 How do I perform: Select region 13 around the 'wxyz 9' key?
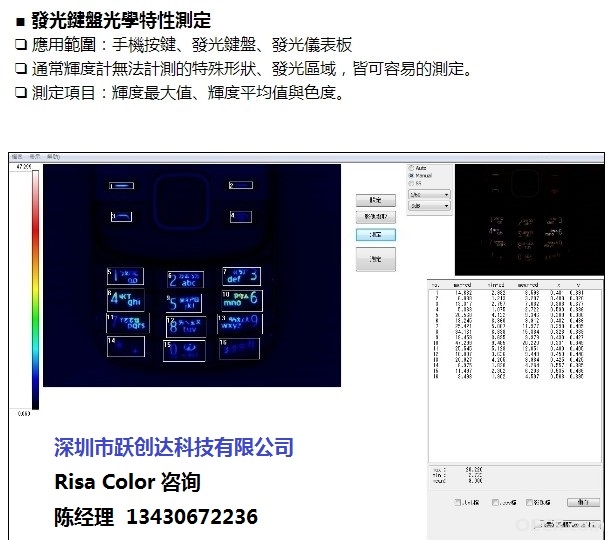[240, 324]
